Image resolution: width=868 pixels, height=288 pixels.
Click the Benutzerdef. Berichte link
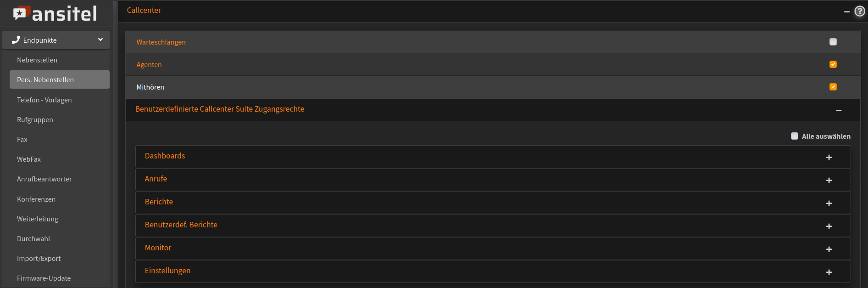[x=181, y=225]
